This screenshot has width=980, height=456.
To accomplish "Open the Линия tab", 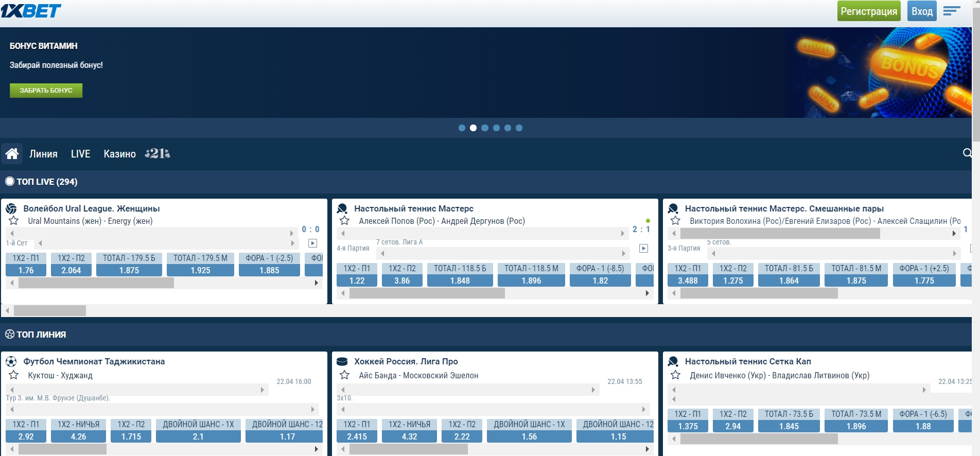I will click(43, 154).
